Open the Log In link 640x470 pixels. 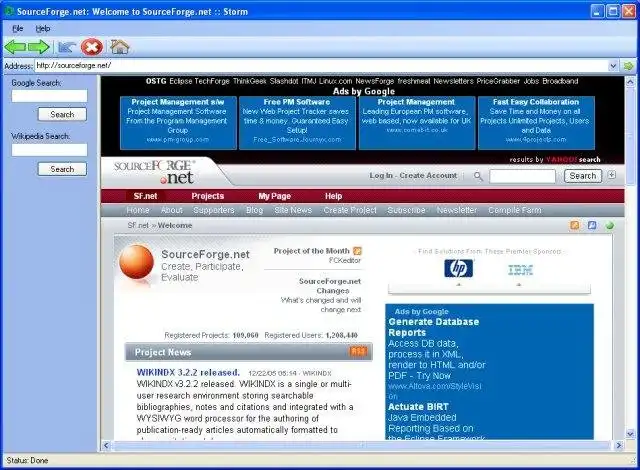click(x=381, y=175)
